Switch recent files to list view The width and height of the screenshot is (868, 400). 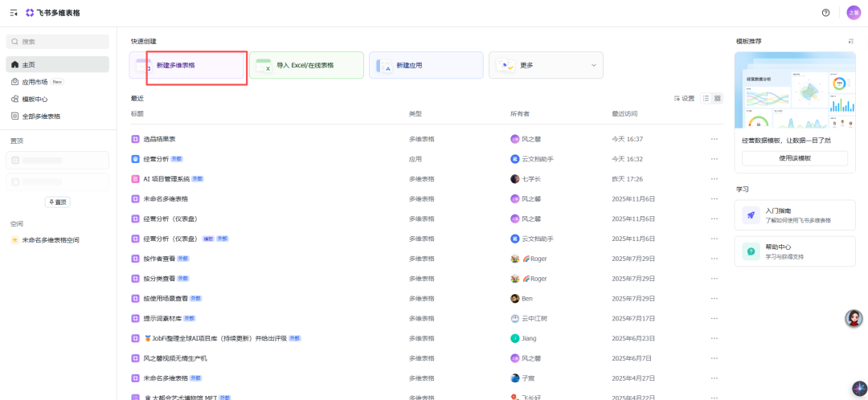pos(706,99)
